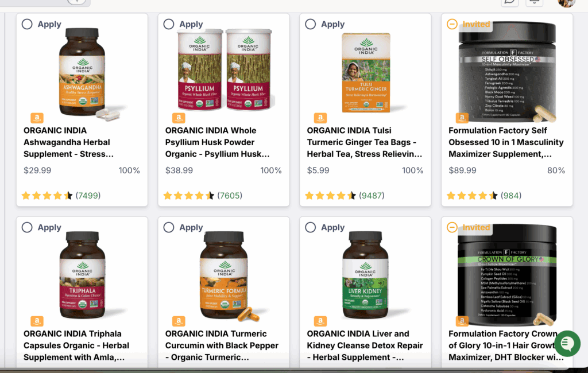Click Amazon badge on Self Obsessed card
Image resolution: width=588 pixels, height=373 pixels.
tap(462, 118)
